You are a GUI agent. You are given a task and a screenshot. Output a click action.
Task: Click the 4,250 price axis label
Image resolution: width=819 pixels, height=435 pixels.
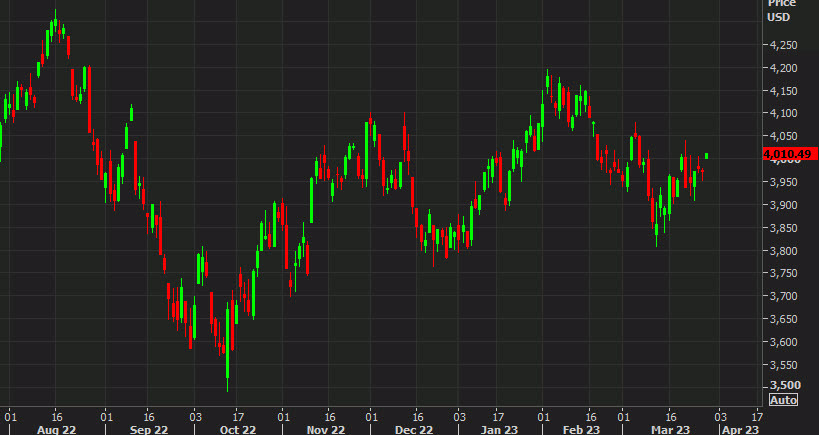(783, 45)
